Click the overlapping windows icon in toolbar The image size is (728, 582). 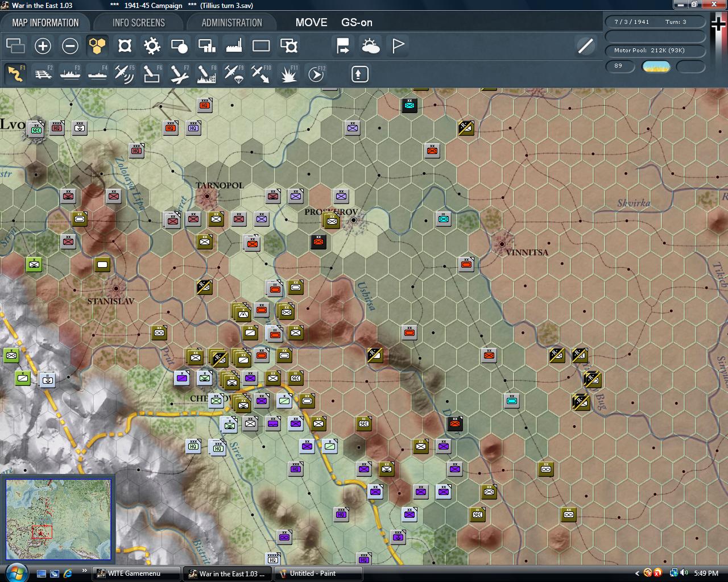point(15,45)
